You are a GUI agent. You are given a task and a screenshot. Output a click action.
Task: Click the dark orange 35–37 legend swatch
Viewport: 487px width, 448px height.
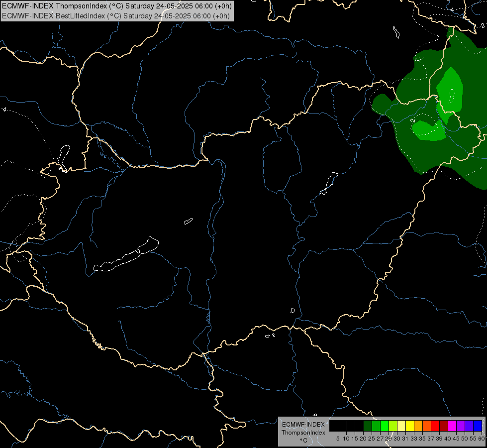point(427,426)
